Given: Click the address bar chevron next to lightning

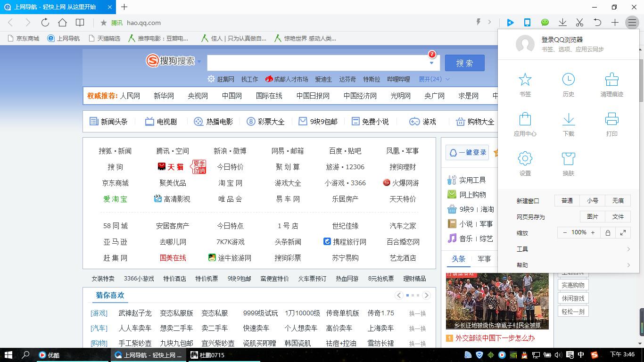Looking at the screenshot, I should click(x=489, y=22).
